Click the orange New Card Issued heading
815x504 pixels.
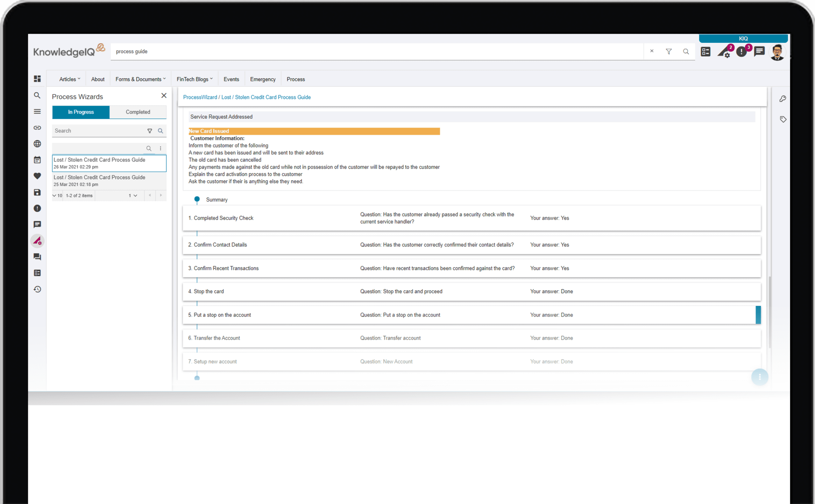[314, 131]
